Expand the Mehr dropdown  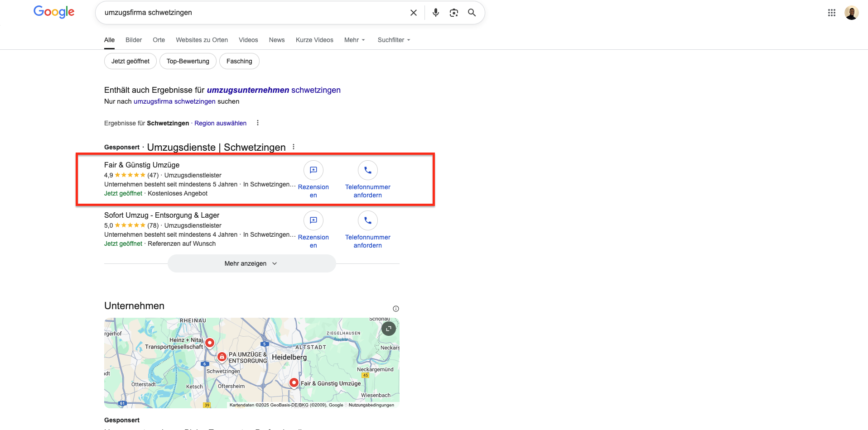(354, 40)
